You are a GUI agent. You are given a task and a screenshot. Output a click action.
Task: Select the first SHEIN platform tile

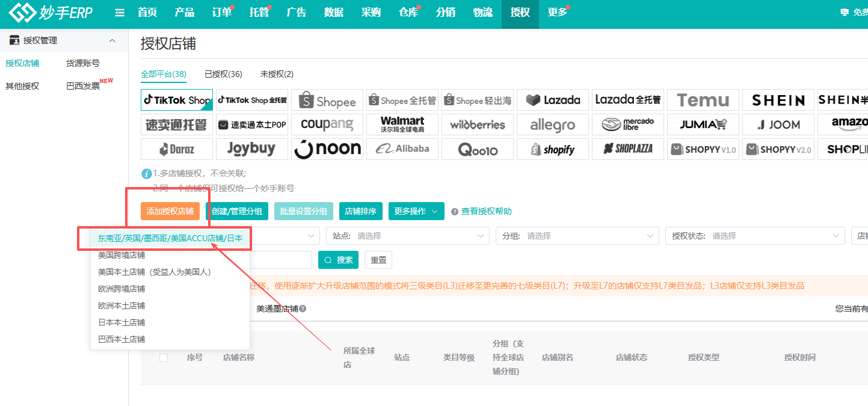point(778,100)
